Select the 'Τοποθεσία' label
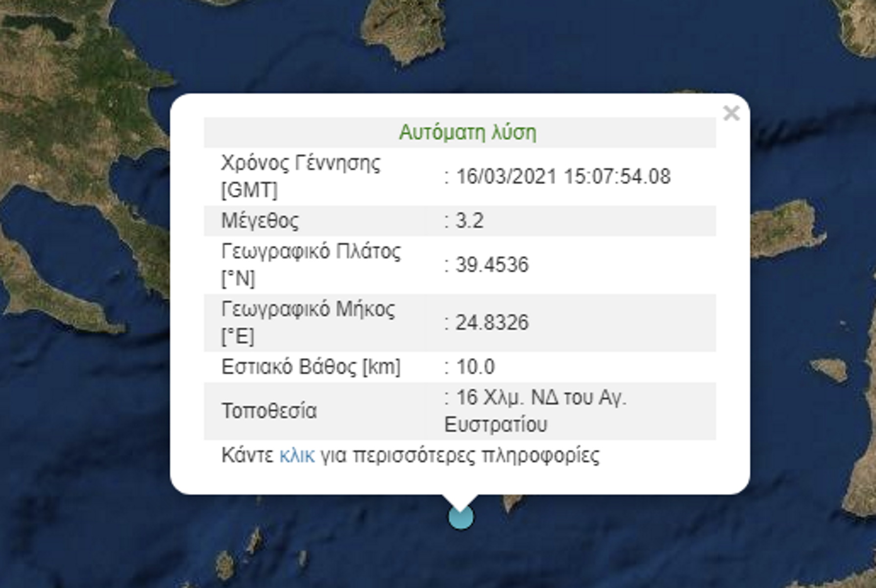 coord(268,411)
